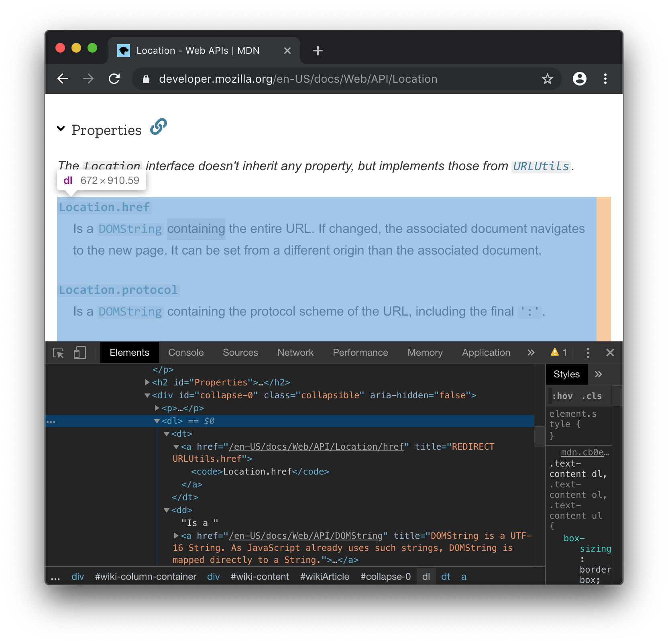Click the "Is a " text node

pyautogui.click(x=200, y=523)
